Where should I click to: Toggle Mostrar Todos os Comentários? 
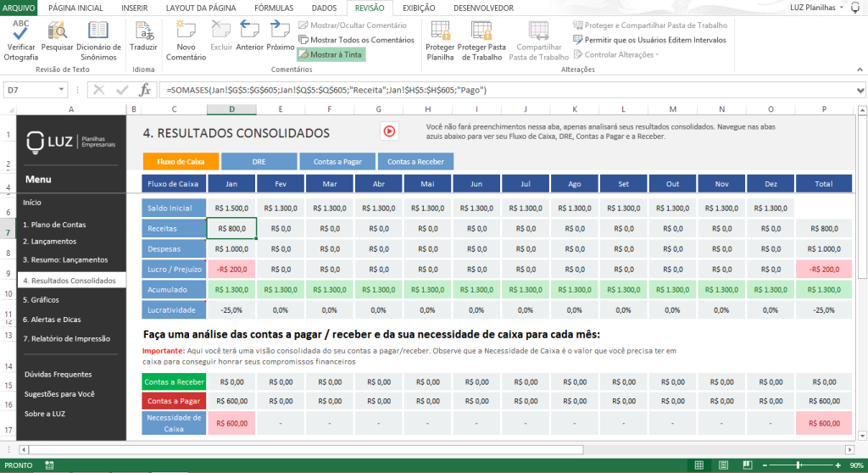[x=356, y=39]
